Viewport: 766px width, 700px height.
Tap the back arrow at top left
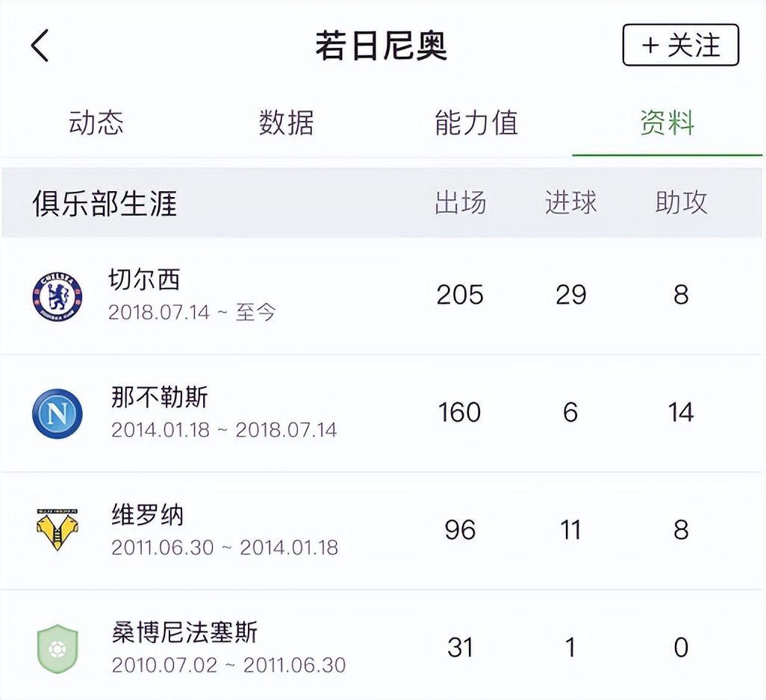[39, 45]
